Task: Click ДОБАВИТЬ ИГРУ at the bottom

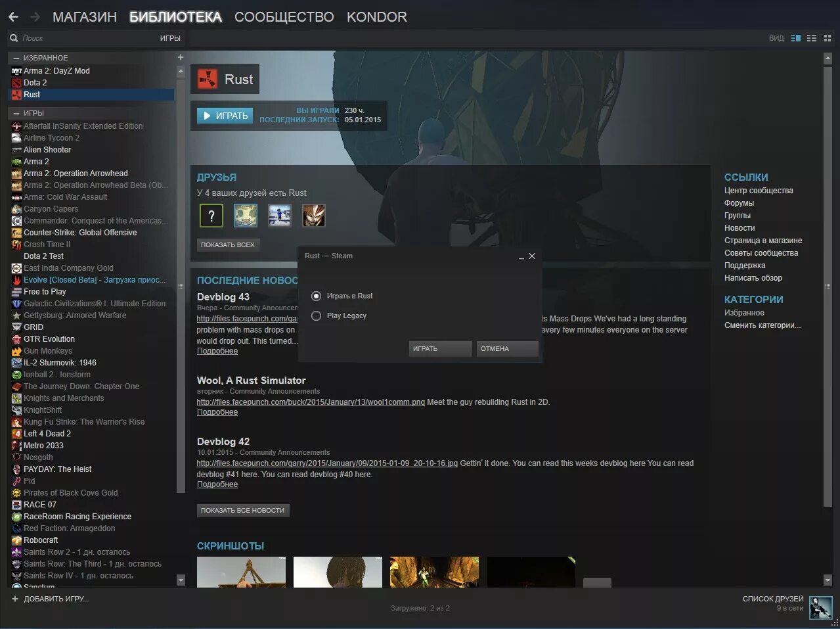Action: (x=56, y=599)
